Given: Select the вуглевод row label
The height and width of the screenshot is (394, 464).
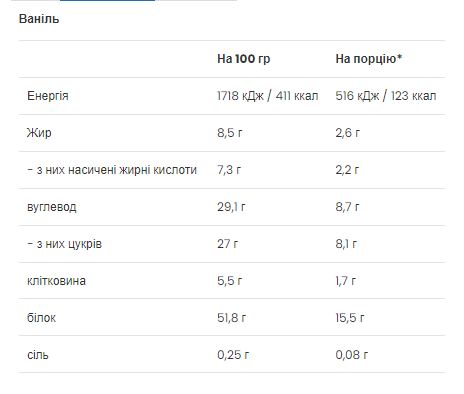Looking at the screenshot, I should coord(52,207).
